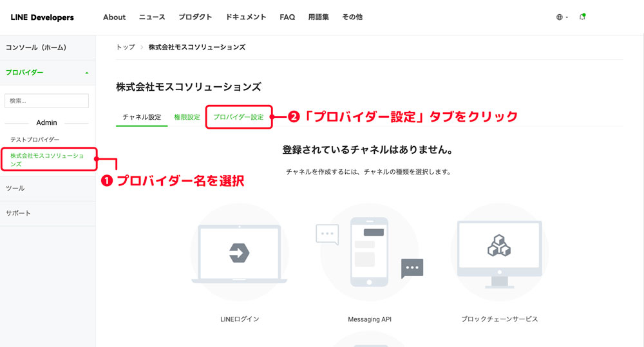Select the Messaging API phone illustration
Image resolution: width=644 pixels, height=347 pixels.
[x=369, y=252]
